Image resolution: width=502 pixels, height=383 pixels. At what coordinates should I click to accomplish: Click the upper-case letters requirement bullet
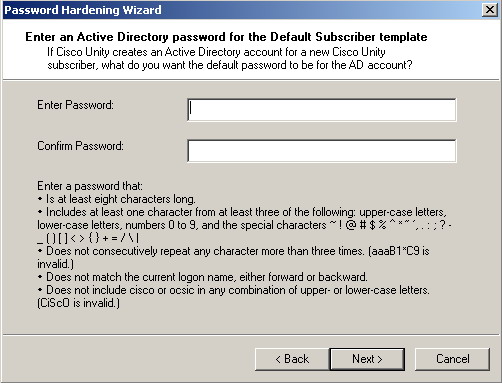(242, 212)
